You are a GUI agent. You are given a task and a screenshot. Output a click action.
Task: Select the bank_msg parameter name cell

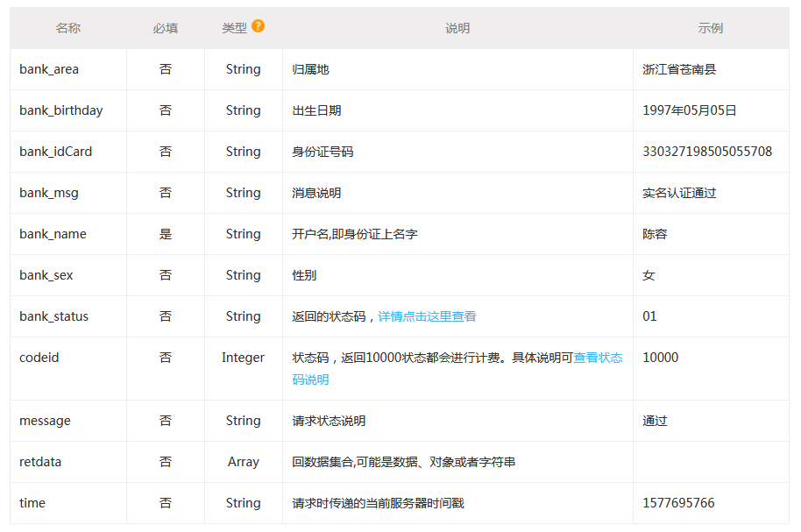pyautogui.click(x=49, y=193)
